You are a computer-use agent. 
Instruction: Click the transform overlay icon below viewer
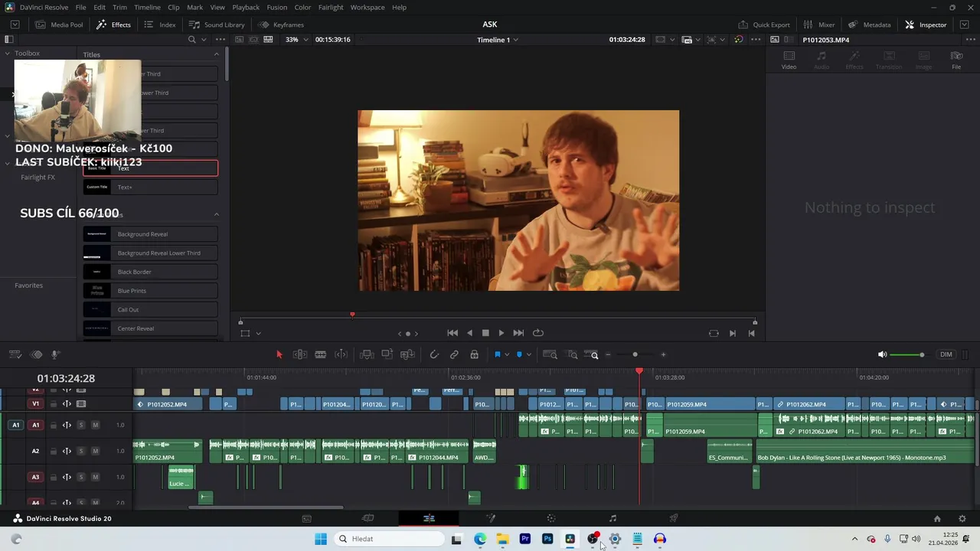point(245,333)
